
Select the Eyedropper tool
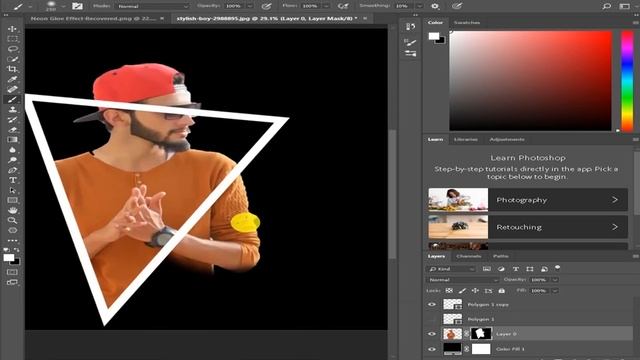(12, 79)
